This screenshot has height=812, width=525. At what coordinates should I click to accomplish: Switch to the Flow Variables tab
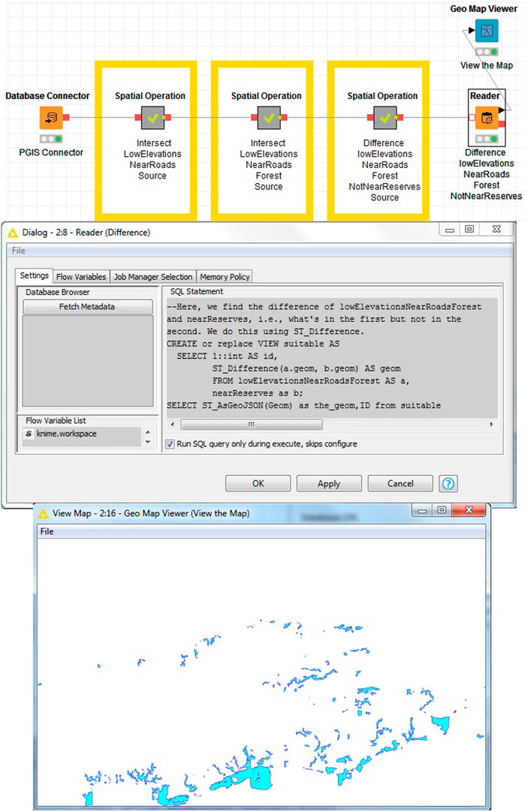[81, 277]
